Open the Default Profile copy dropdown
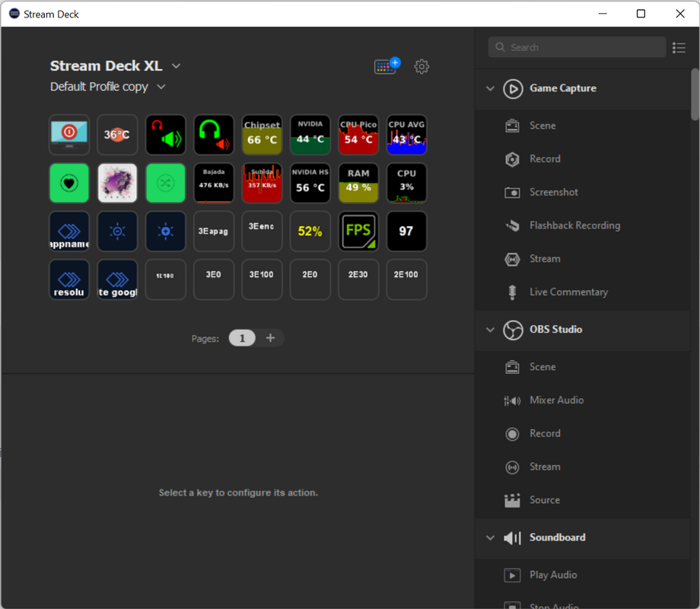The width and height of the screenshot is (700, 609). [x=161, y=87]
